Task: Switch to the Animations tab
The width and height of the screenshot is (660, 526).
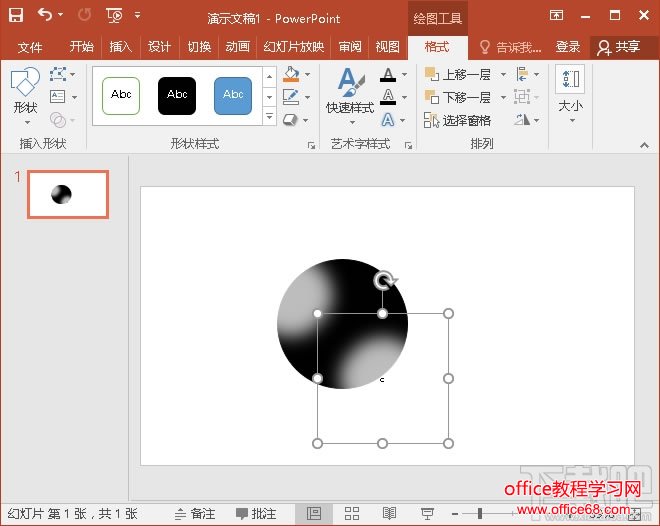Action: (238, 47)
